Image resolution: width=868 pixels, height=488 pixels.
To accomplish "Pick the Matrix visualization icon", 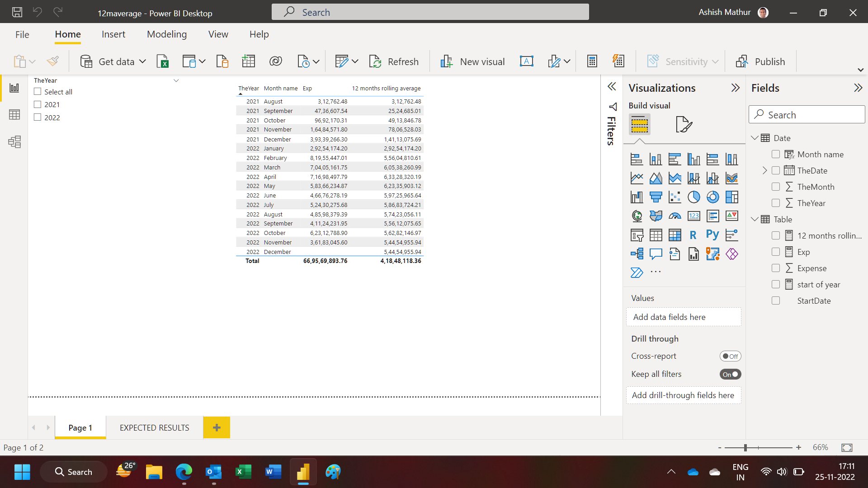I will pos(675,235).
